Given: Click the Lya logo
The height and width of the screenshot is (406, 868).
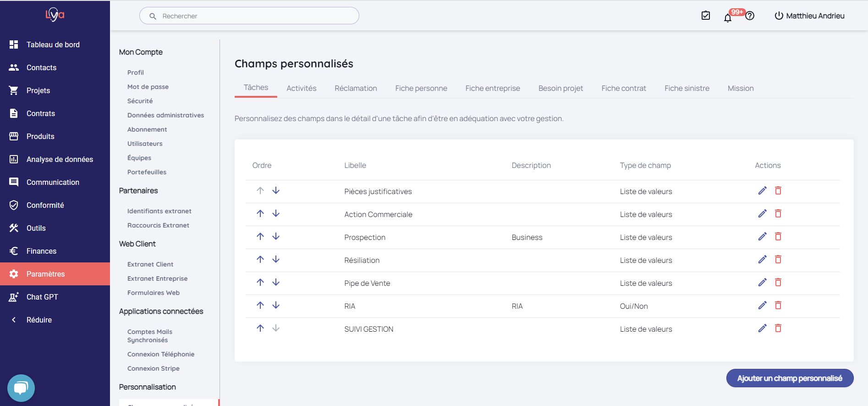Looking at the screenshot, I should click(x=55, y=15).
